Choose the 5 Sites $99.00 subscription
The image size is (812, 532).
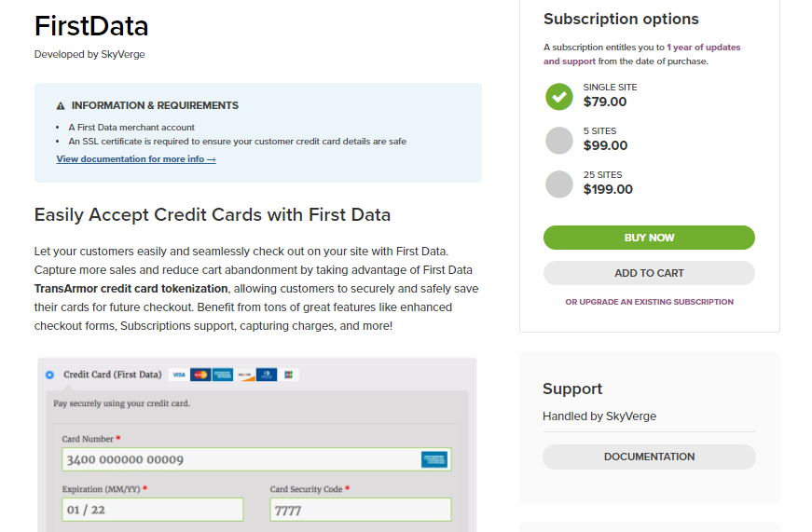tap(559, 141)
